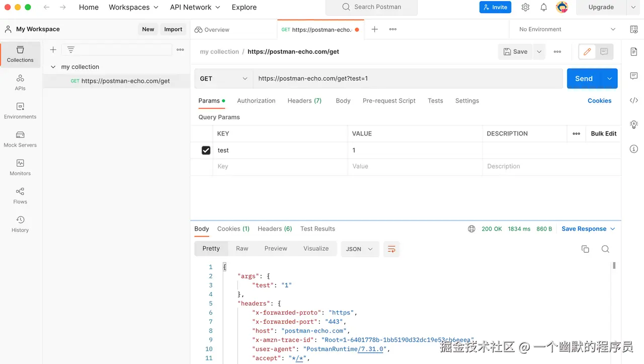This screenshot has width=644, height=364.
Task: Open the response Cookies (1) tab
Action: [233, 229]
